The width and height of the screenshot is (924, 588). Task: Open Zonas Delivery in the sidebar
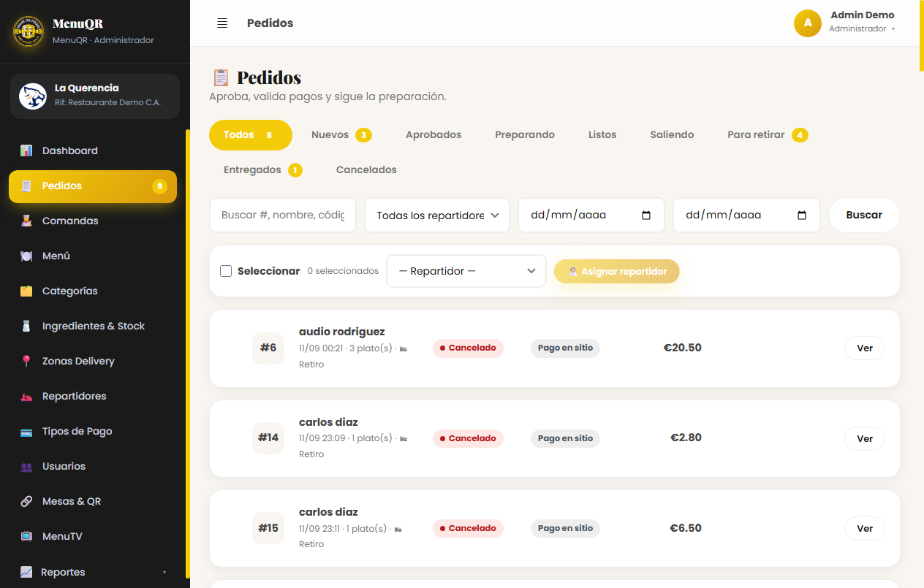(93, 361)
